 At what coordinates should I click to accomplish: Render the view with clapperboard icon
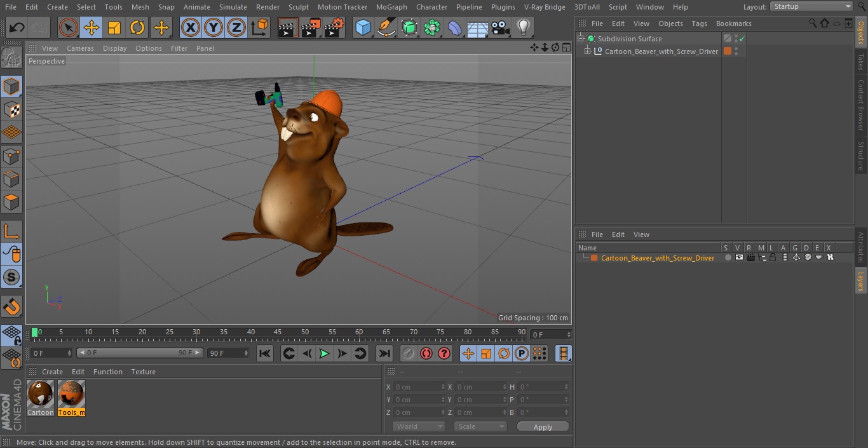[x=288, y=27]
